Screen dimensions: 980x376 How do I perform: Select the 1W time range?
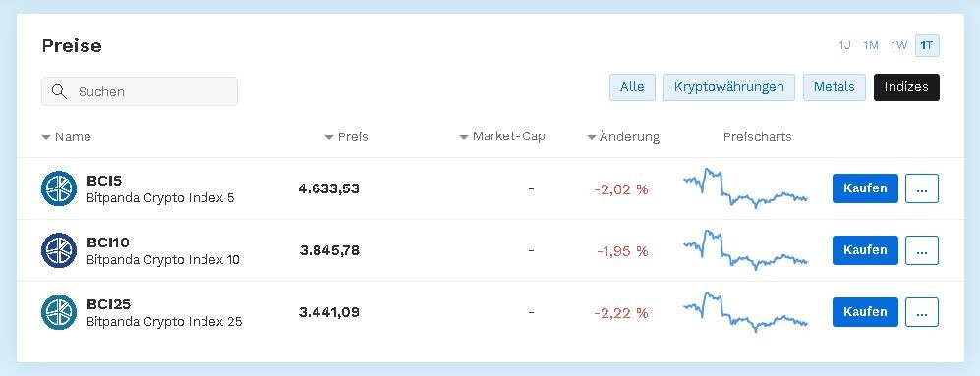pos(898,45)
